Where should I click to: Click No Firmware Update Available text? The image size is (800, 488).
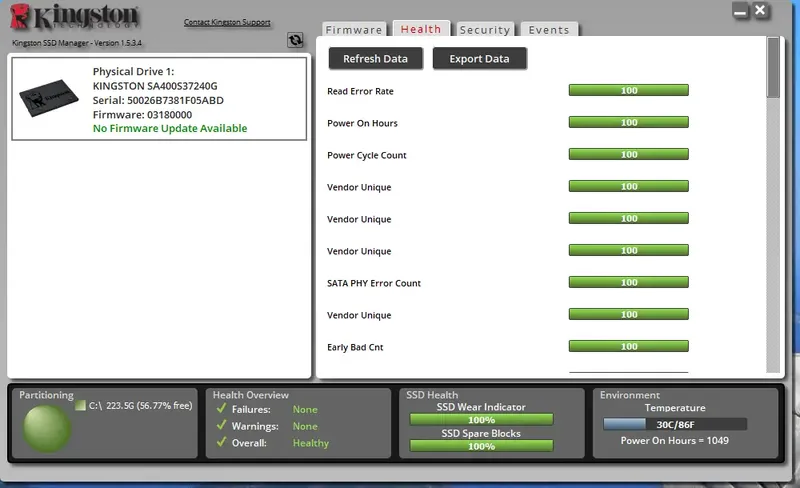coord(170,128)
